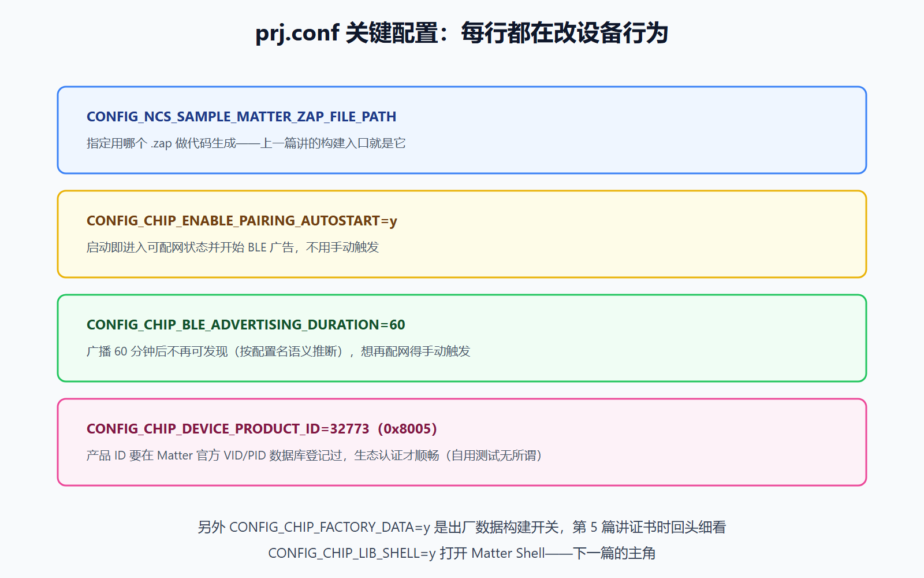Click the text '产品 ID 要在 Matter 官方 VID/PID 数据库登记过'
Image resolution: width=924 pixels, height=578 pixels.
pos(214,455)
